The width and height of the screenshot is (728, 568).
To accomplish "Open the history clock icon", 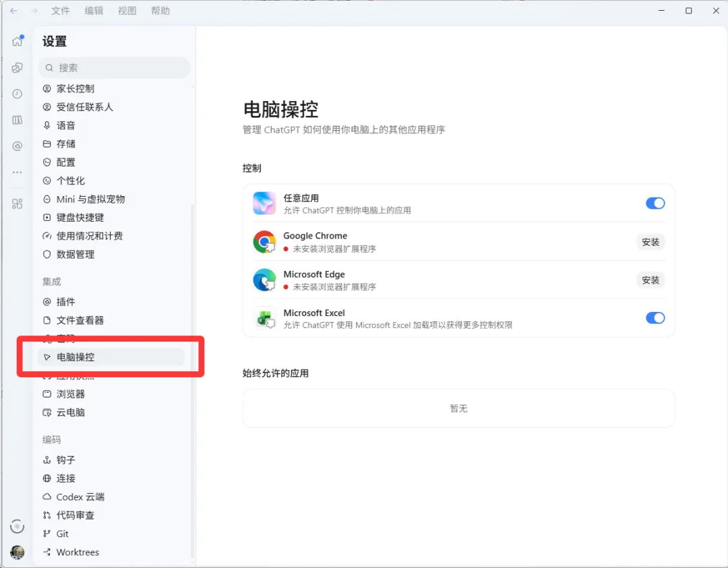I will point(17,94).
